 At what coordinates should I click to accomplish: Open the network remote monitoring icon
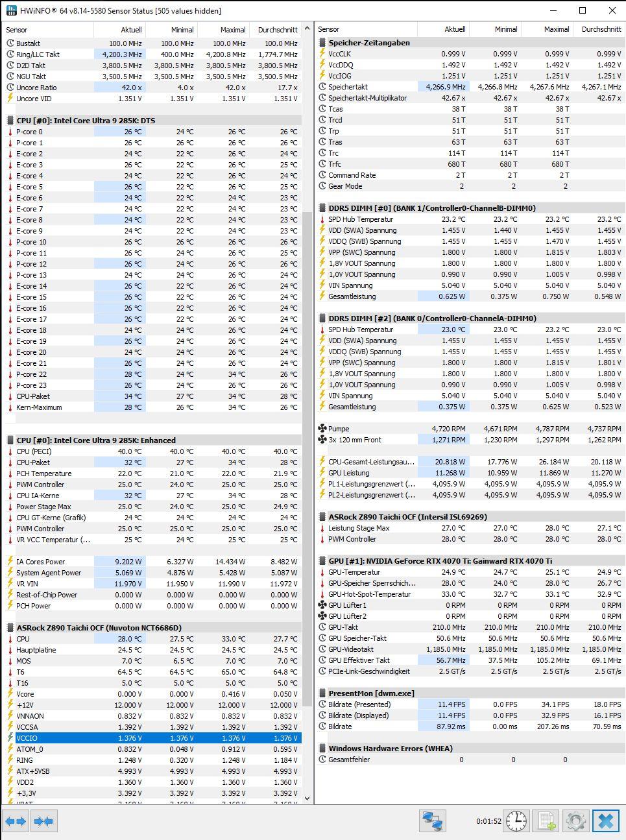pyautogui.click(x=431, y=821)
